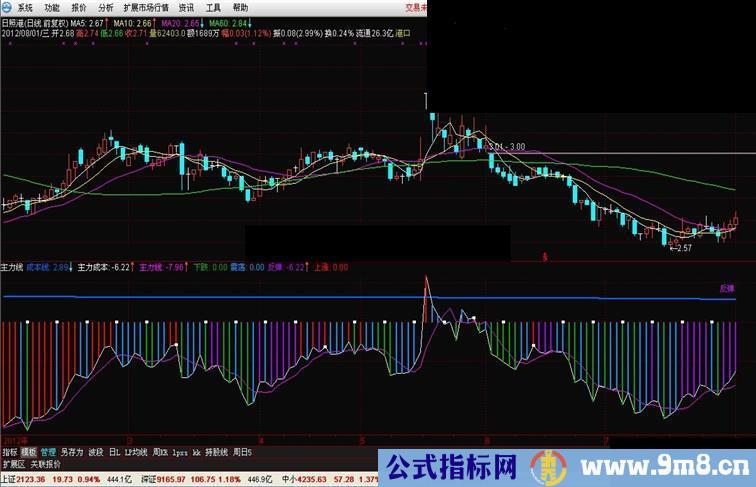The height and width of the screenshot is (487, 756).
Task: Click the application logo icon in the title bar
Action: [x=6, y=6]
